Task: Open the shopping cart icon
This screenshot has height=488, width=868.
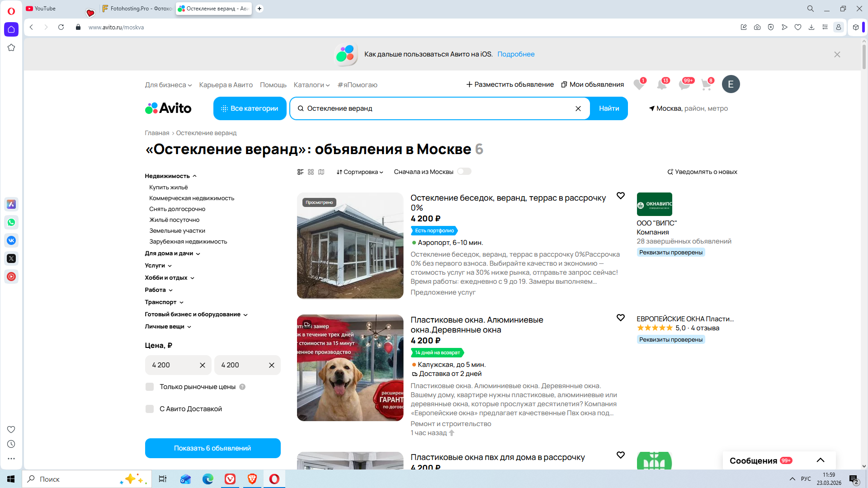Action: pos(706,84)
